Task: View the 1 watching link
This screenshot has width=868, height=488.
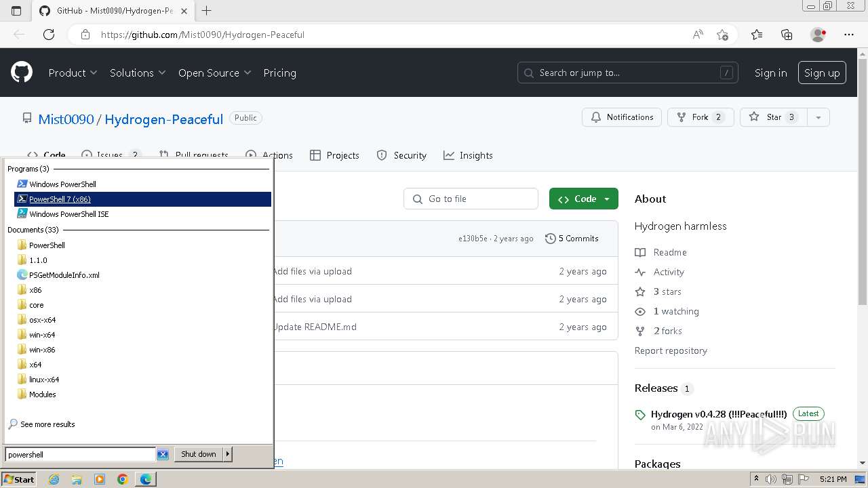Action: (x=667, y=311)
